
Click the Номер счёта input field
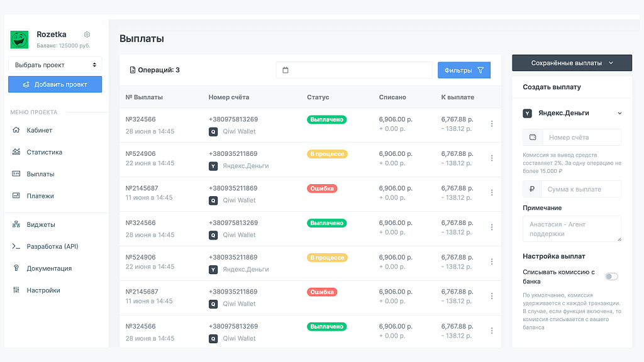582,137
